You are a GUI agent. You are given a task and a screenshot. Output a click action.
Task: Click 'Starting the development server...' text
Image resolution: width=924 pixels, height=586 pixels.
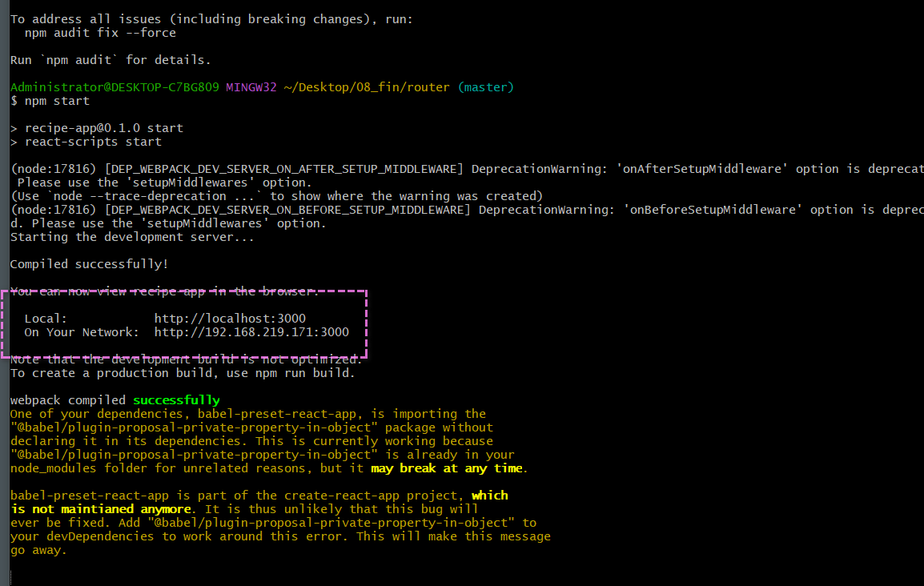[x=132, y=237]
